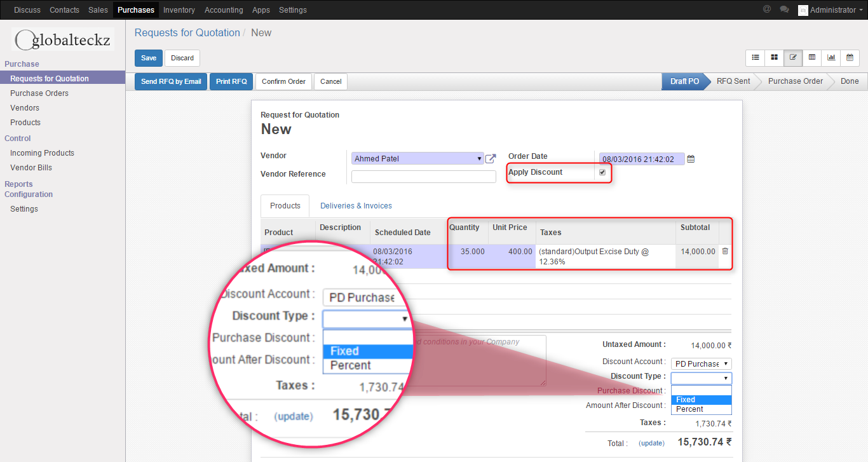The height and width of the screenshot is (462, 868).
Task: Select Percent in Discount Type list
Action: [689, 409]
